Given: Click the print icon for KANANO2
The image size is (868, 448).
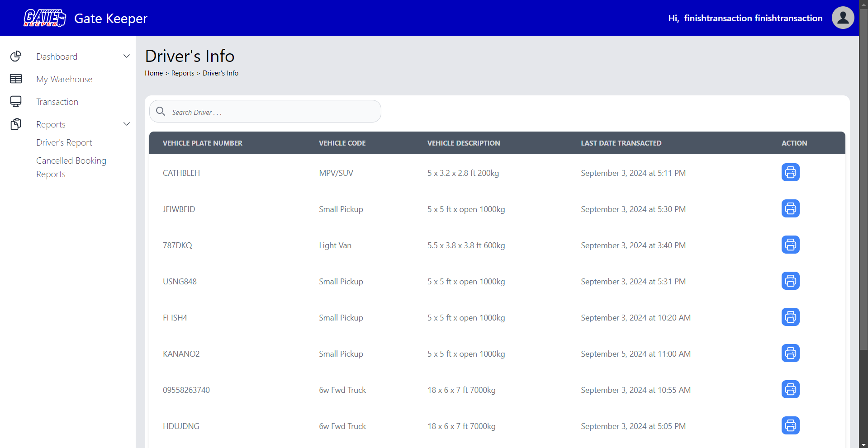Looking at the screenshot, I should pyautogui.click(x=790, y=353).
